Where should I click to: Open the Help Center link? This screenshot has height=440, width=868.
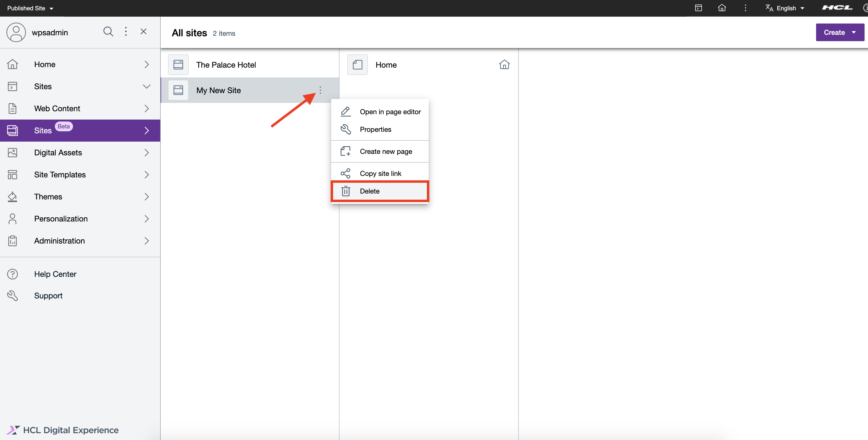coord(55,274)
